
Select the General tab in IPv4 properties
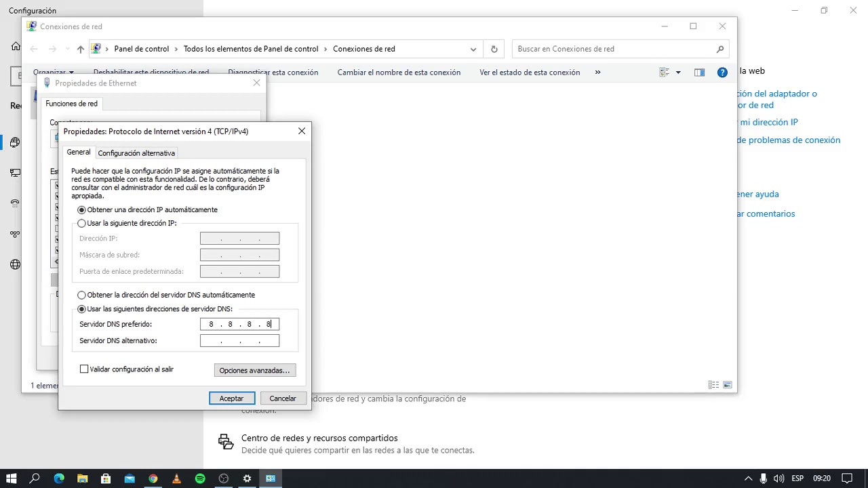click(x=79, y=152)
